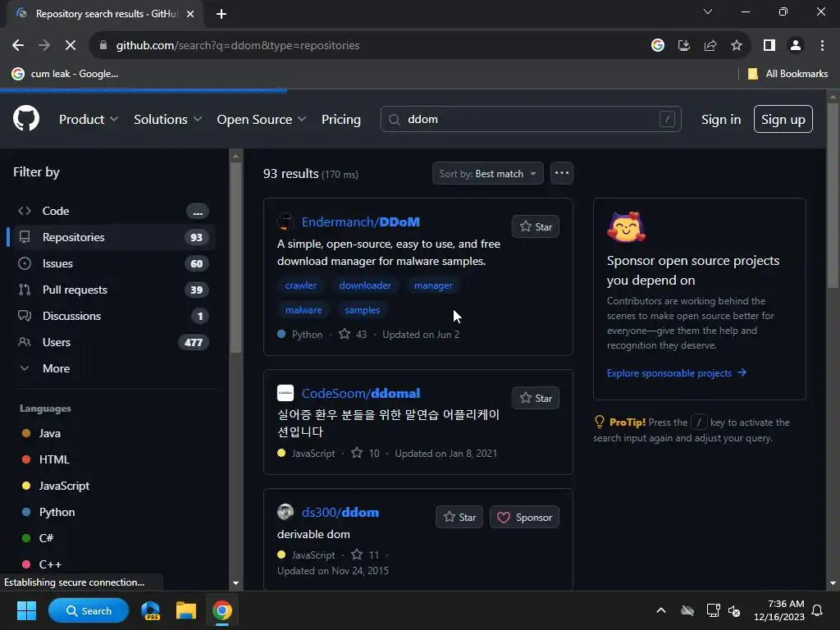The width and height of the screenshot is (840, 630).
Task: Open notifications bell in taskbar
Action: pyautogui.click(x=817, y=610)
